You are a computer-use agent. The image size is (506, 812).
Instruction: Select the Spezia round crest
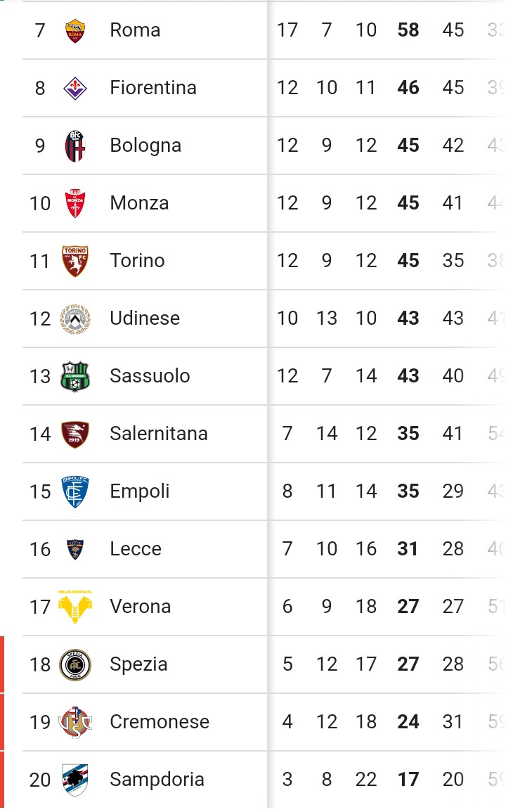click(x=75, y=664)
